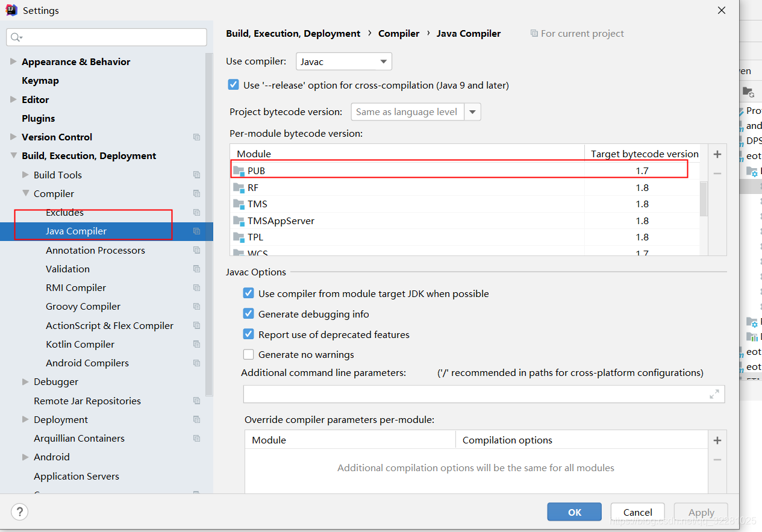
Task: Click the search magnifier icon
Action: pyautogui.click(x=16, y=37)
